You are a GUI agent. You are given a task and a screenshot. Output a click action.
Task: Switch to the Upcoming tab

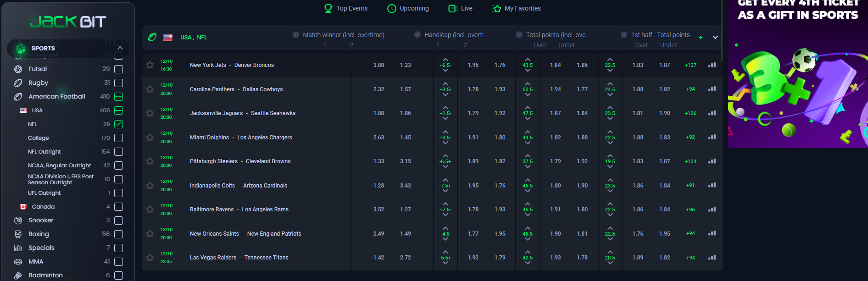click(x=408, y=8)
